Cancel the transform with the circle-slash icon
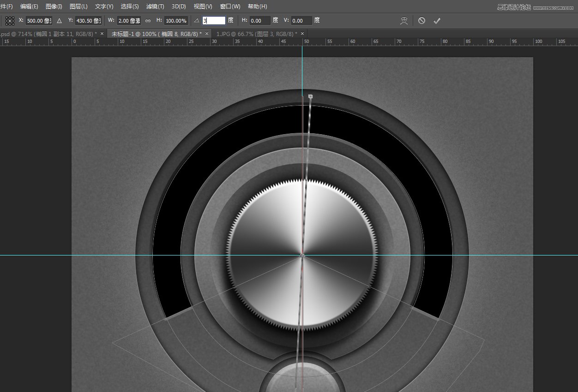 tap(421, 21)
